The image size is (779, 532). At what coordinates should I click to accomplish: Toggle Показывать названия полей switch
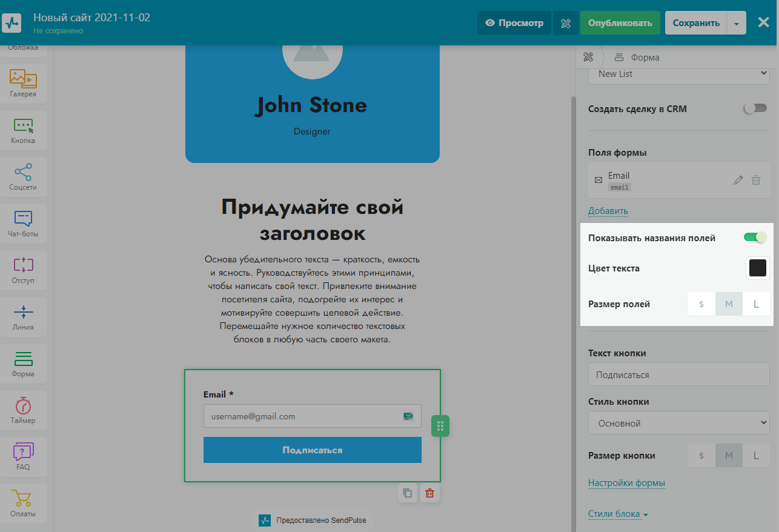755,238
